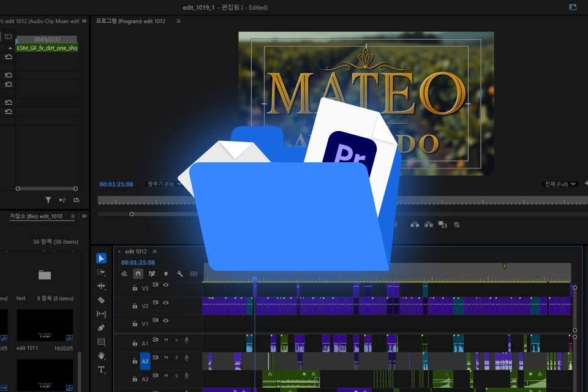
Task: Select the edit 1011 sequence thumbnail
Action: point(45,325)
